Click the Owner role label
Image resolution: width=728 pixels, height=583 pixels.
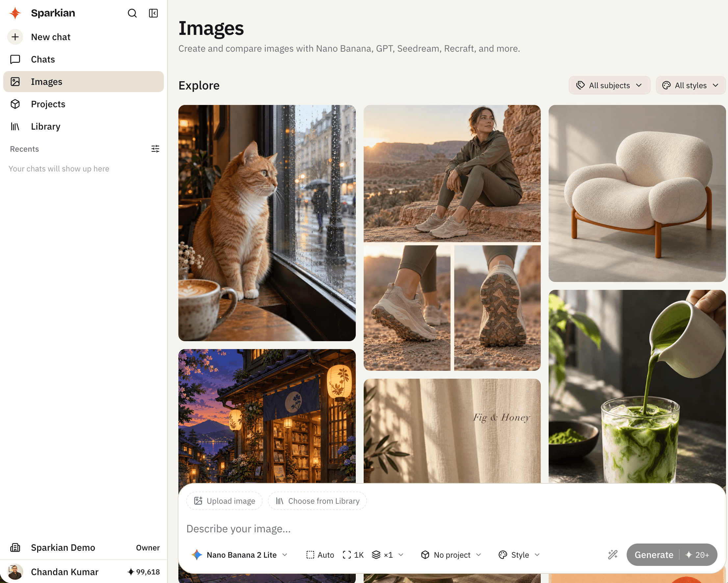[x=148, y=547]
